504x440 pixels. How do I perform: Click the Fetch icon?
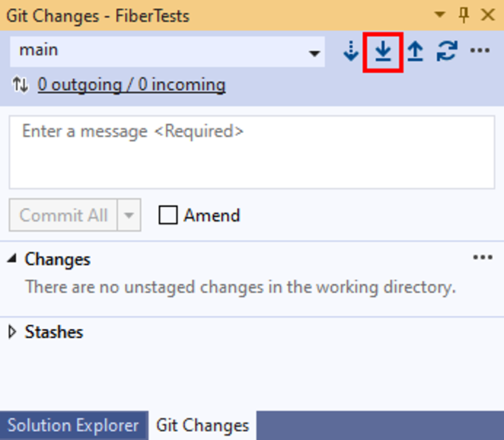[x=351, y=52]
